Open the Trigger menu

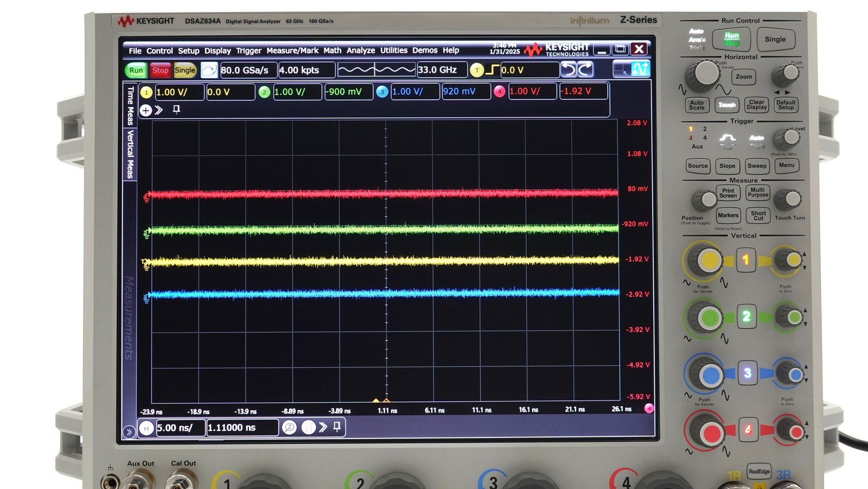[x=248, y=50]
